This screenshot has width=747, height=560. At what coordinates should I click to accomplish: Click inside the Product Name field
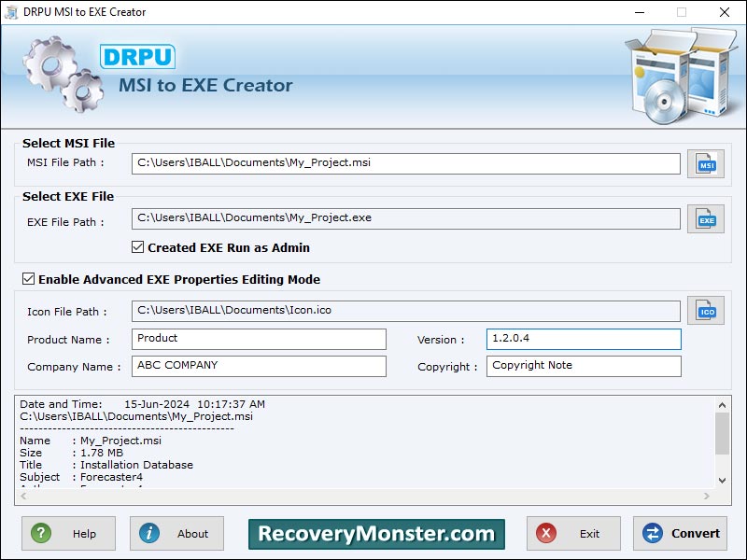click(x=259, y=339)
